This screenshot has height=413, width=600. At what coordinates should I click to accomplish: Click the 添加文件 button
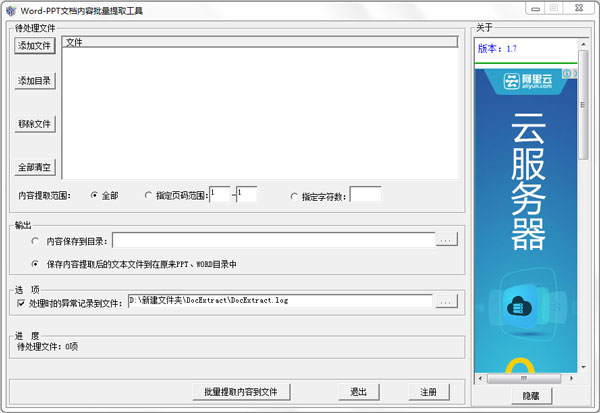coord(35,46)
